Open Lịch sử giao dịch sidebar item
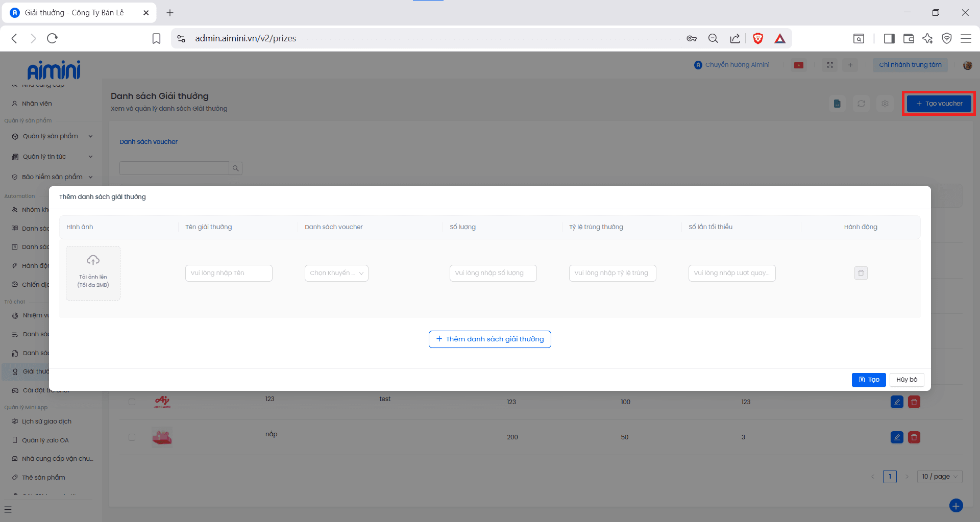980x522 pixels. 46,421
